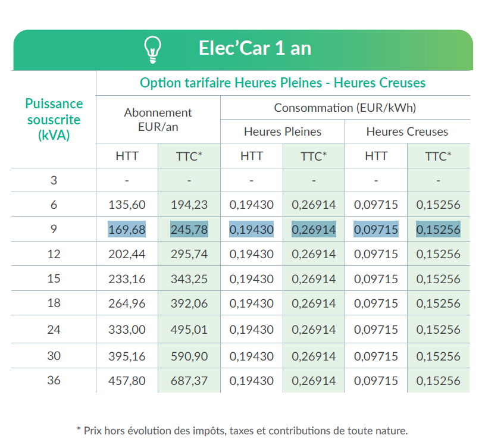Click the 9 kVA power row label
This screenshot has width=482, height=448.
(54, 229)
